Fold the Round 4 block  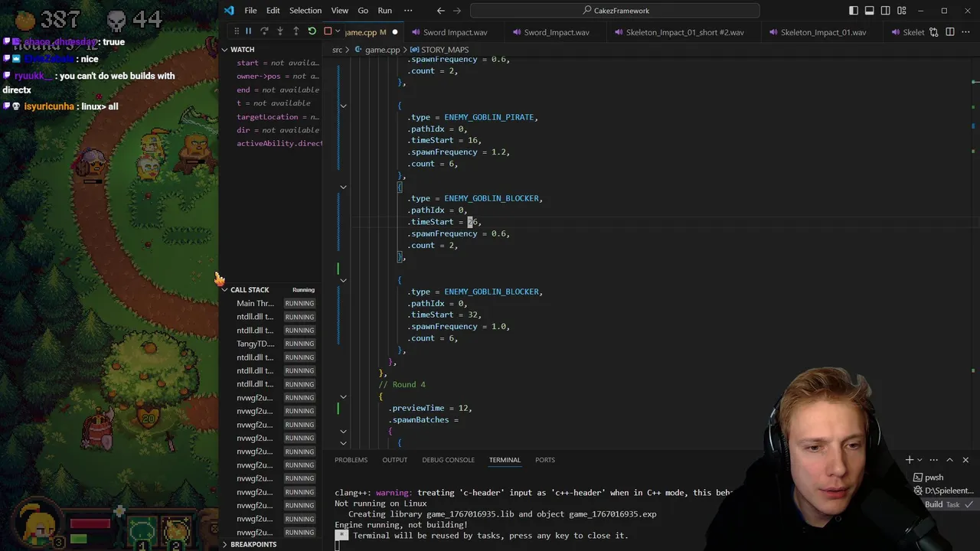coord(343,396)
